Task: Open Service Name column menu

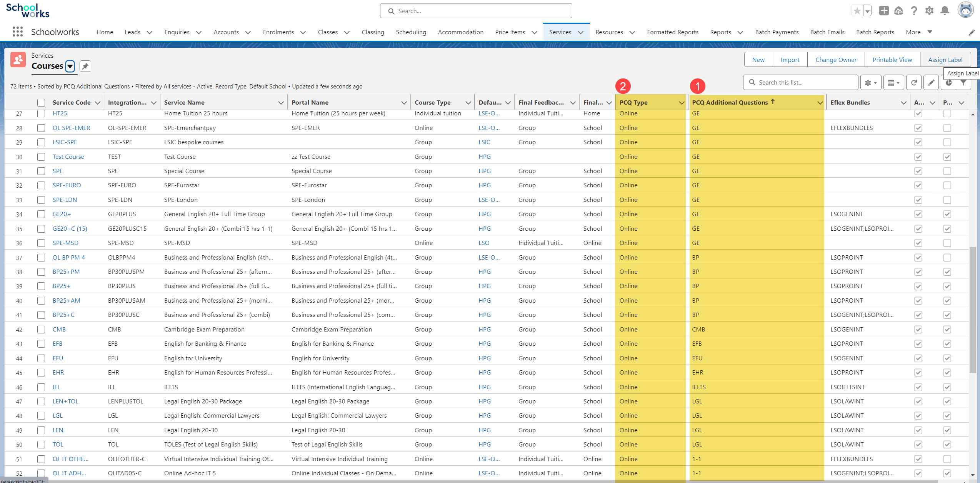Action: click(x=281, y=103)
